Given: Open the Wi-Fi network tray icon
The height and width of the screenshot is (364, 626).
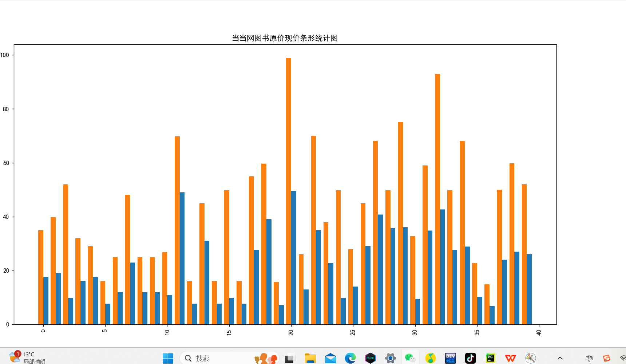Looking at the screenshot, I should pos(623,359).
